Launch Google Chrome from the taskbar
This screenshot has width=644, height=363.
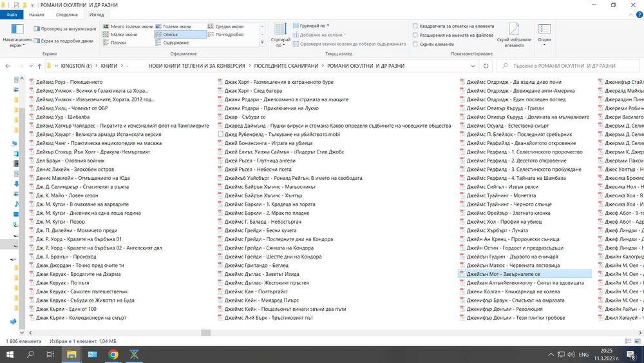[x=113, y=355]
